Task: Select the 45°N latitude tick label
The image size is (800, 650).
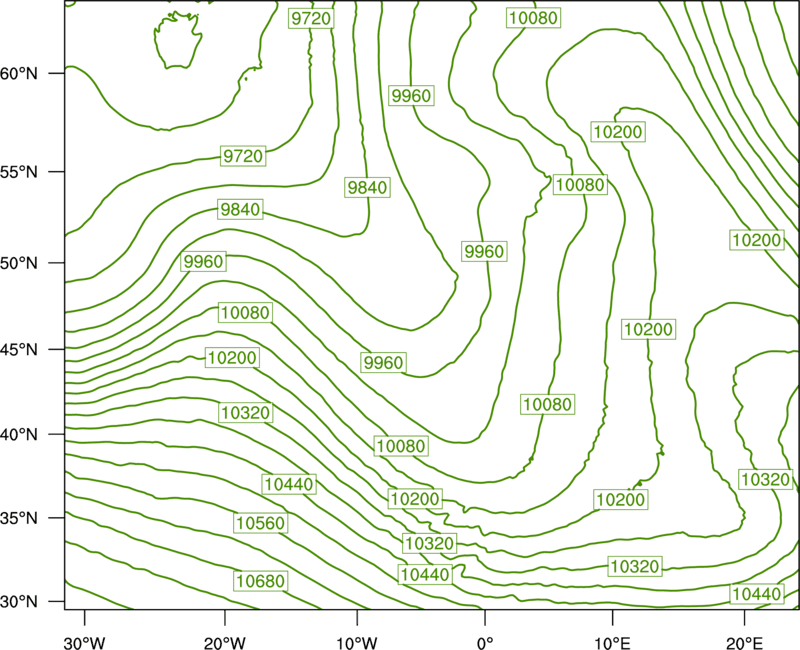Action: pos(19,349)
